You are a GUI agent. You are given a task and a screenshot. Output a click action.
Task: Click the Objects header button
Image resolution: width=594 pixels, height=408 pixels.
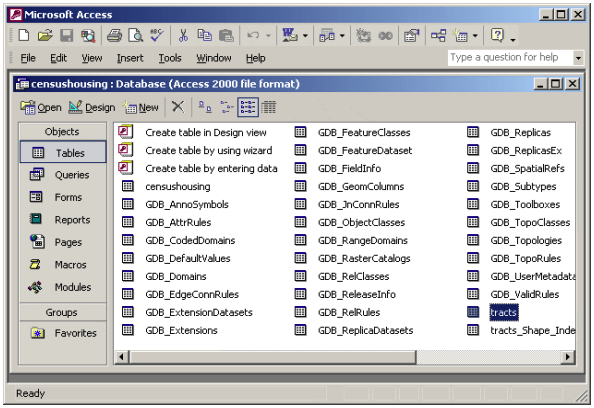pos(63,131)
